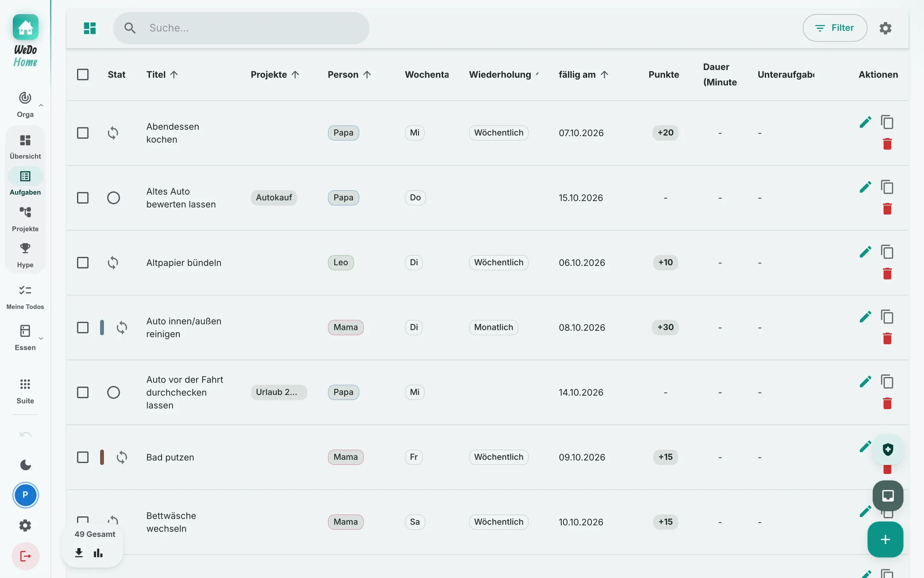Click blue color bar on Auto innen/außen reinigen

click(102, 328)
